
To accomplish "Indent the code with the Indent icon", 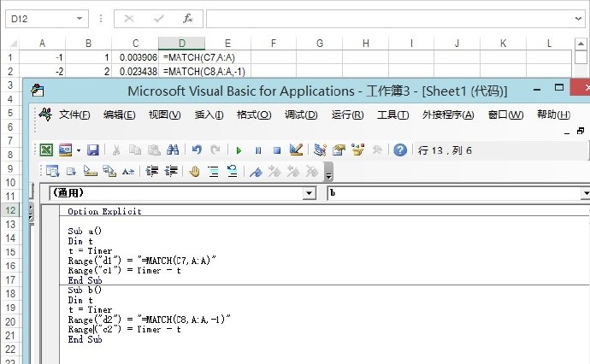I will pyautogui.click(x=152, y=172).
